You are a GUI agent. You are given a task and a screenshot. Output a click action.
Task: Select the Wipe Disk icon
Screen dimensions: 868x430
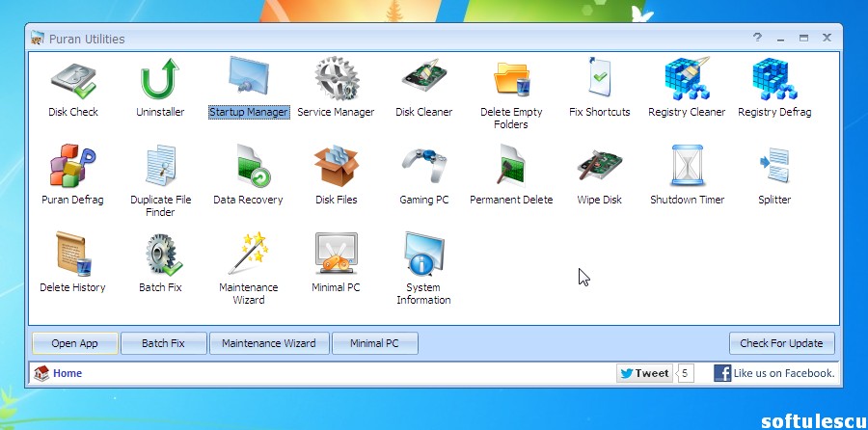tap(600, 166)
